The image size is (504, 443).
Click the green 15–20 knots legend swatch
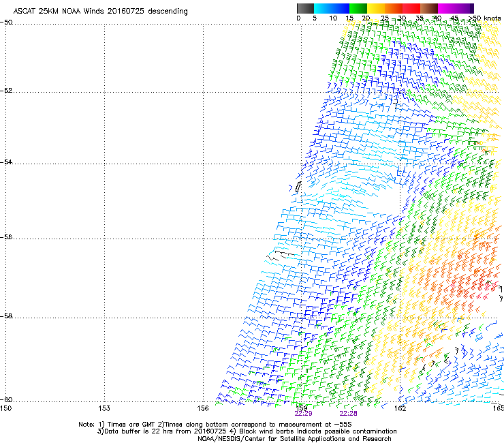(358, 8)
